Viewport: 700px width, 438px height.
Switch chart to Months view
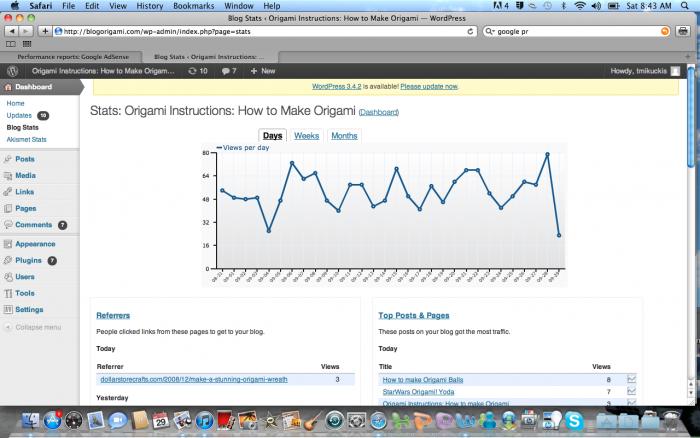(344, 136)
